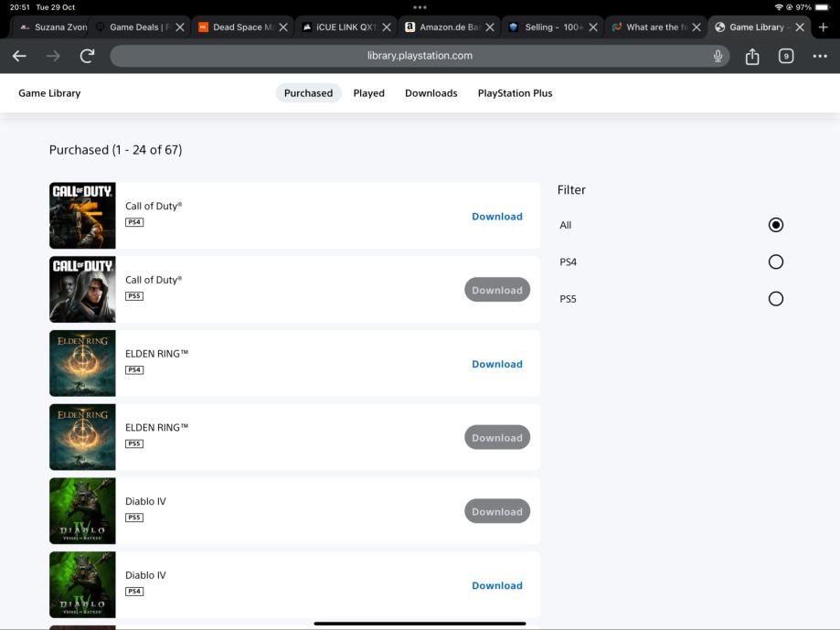Open ELDEN RING PS4 cover art
The width and height of the screenshot is (840, 630).
tap(82, 363)
